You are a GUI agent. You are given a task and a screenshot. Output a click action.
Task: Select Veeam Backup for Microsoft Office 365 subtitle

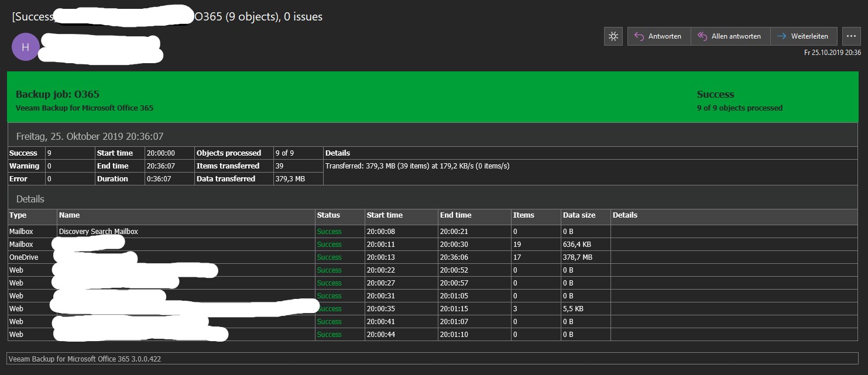[84, 108]
